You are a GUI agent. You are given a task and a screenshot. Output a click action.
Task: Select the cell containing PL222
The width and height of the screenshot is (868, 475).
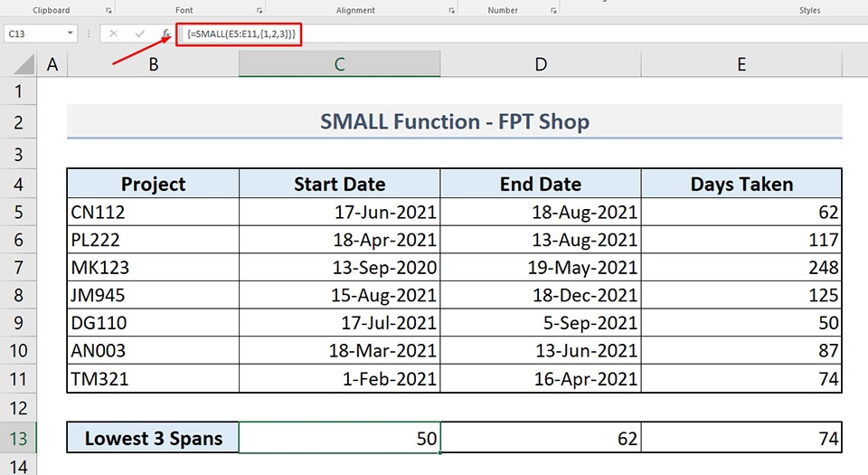coord(154,240)
